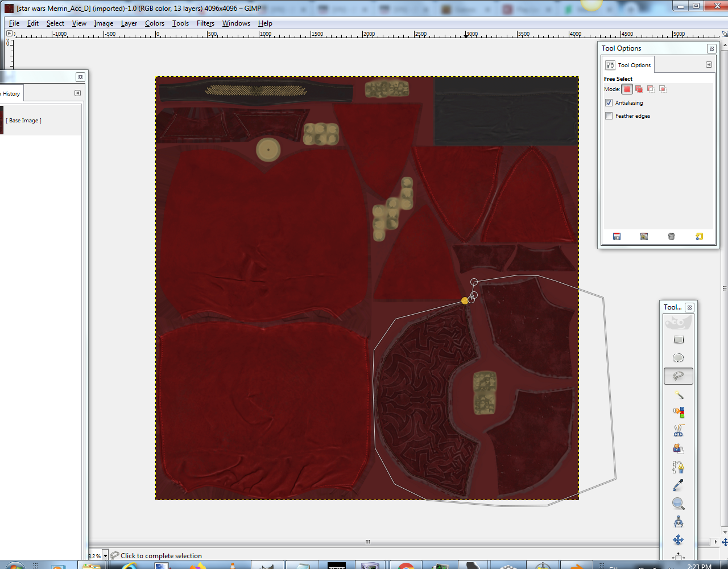Close the Toolbox dock window
728x569 pixels.
[x=689, y=308]
